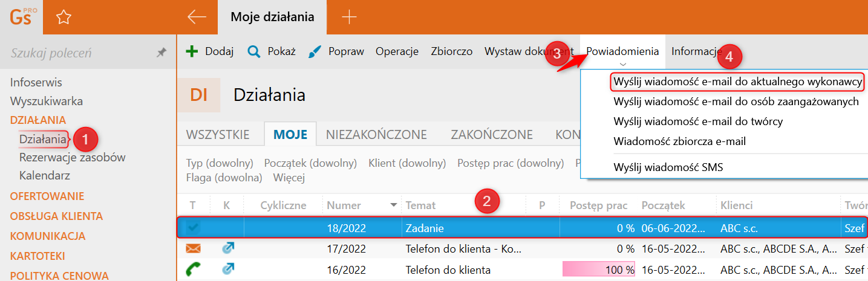
Task: Focus the Szukaj poleceń search field
Action: 80,53
